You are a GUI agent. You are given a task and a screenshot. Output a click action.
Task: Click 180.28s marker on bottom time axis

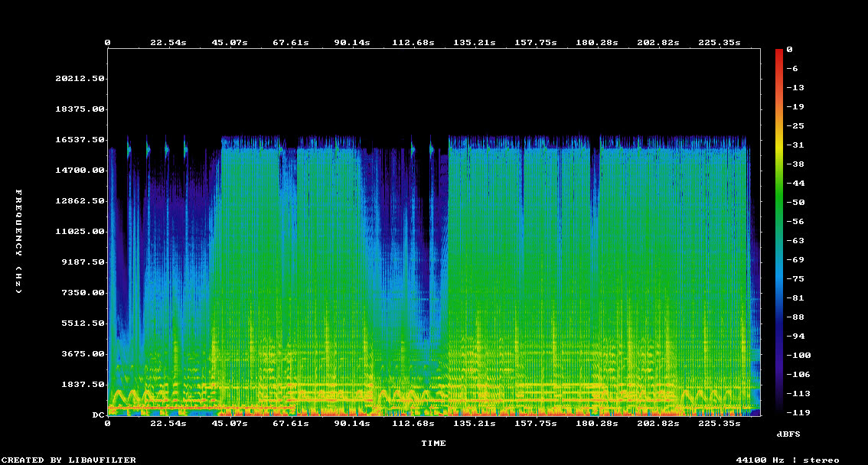[x=599, y=423]
